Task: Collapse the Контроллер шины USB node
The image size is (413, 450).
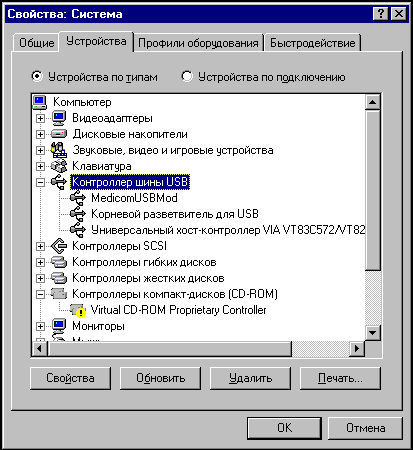Action: coord(40,182)
